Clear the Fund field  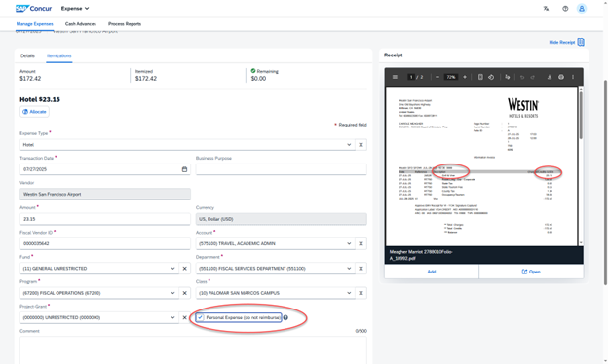pos(184,268)
